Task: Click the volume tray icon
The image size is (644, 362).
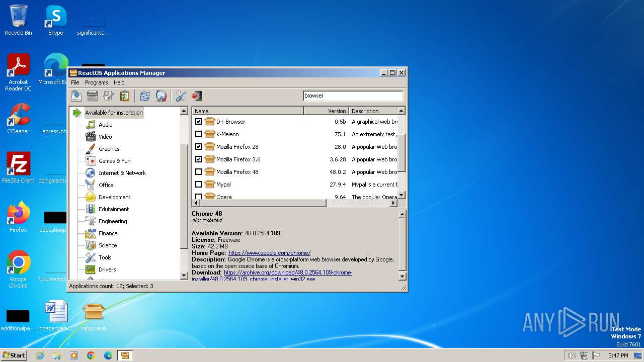Action: 572,355
